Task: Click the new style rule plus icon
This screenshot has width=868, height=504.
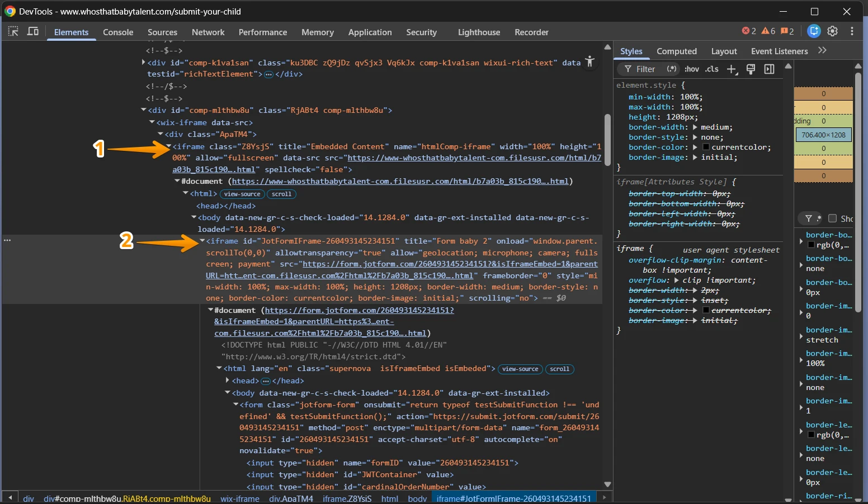Action: point(732,69)
